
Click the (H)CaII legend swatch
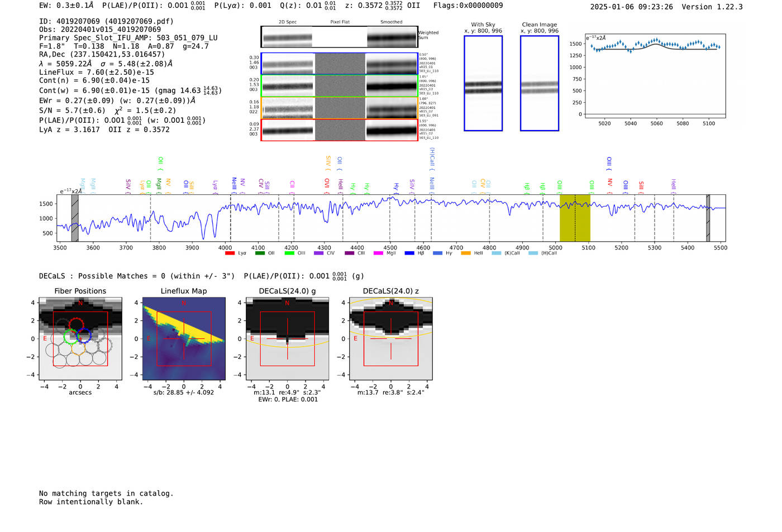click(x=533, y=253)
